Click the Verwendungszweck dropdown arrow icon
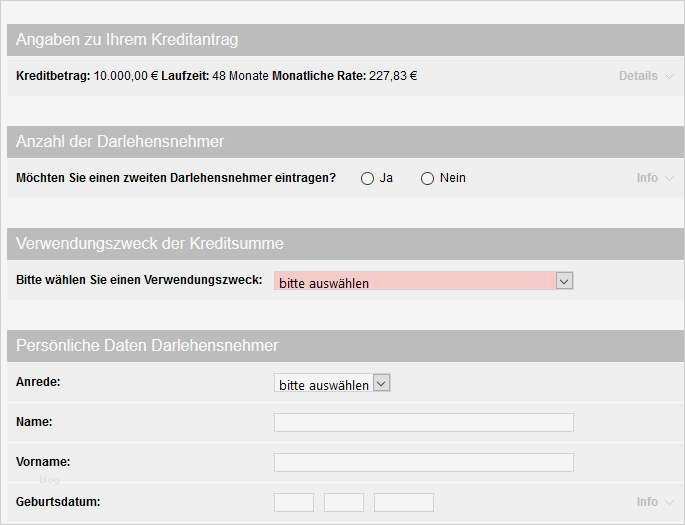The width and height of the screenshot is (685, 525). pos(564,281)
